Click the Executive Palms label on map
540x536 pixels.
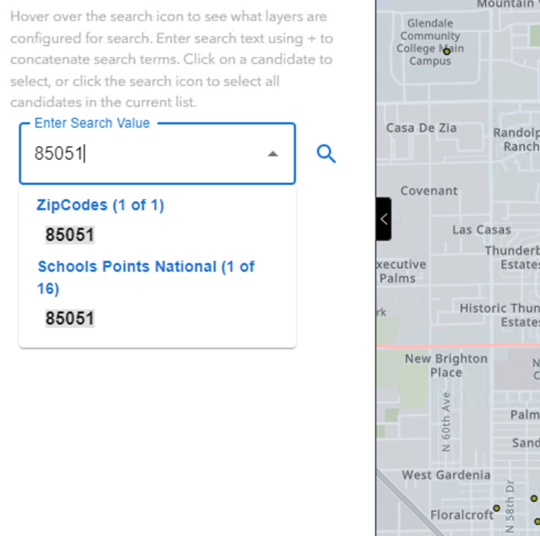click(401, 271)
